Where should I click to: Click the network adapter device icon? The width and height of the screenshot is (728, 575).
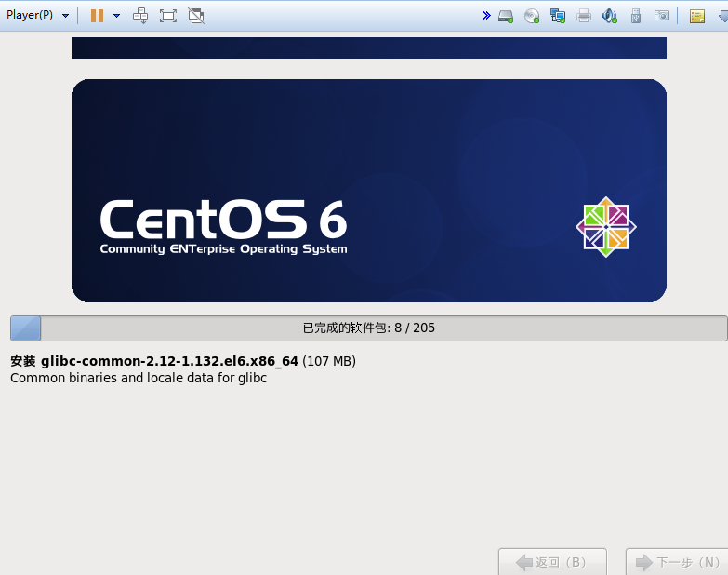pos(558,16)
